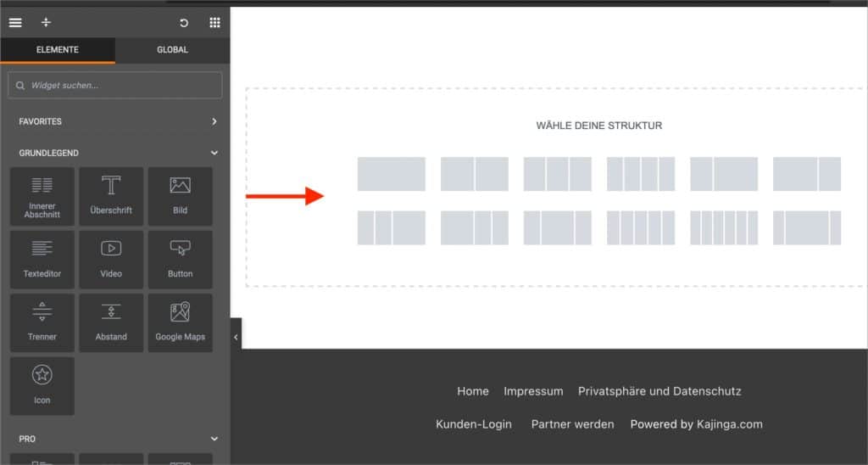
Task: Choose the wide-left narrow-right two-column structure
Action: tap(807, 174)
